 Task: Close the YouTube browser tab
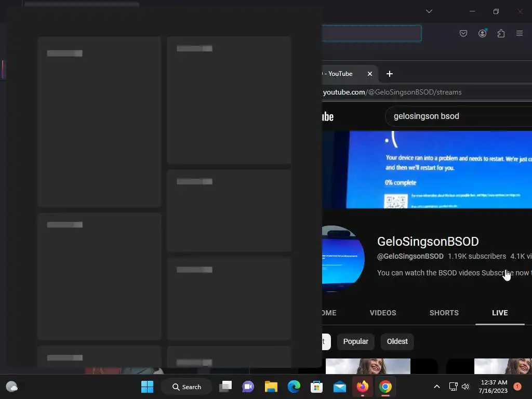pyautogui.click(x=370, y=74)
